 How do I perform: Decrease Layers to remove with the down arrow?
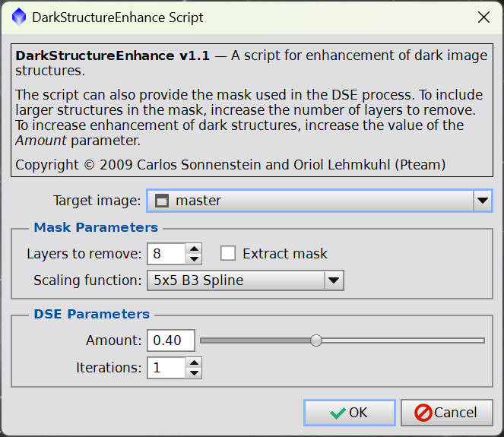pos(194,259)
